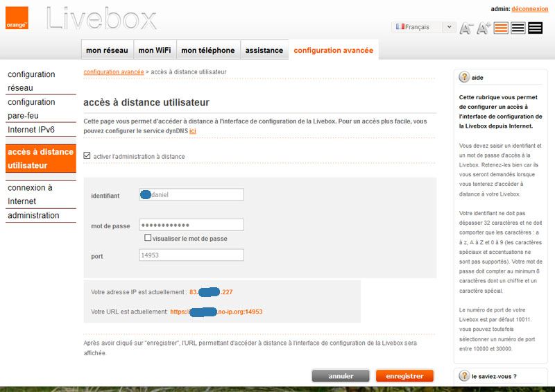Click the aide question mark icon
The height and width of the screenshot is (392, 555).
464,77
